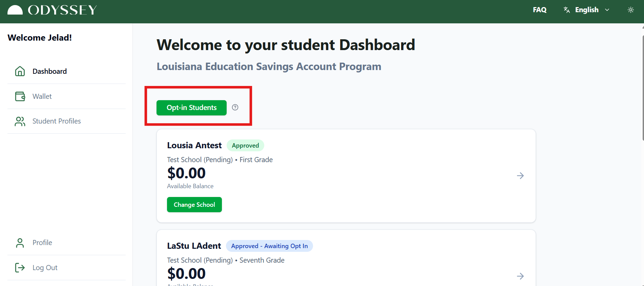Image resolution: width=644 pixels, height=286 pixels.
Task: Open the Wallet icon in sidebar
Action: (x=20, y=96)
